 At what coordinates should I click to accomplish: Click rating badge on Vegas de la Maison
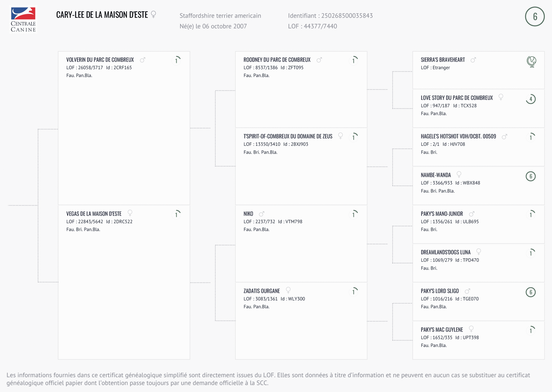[176, 214]
